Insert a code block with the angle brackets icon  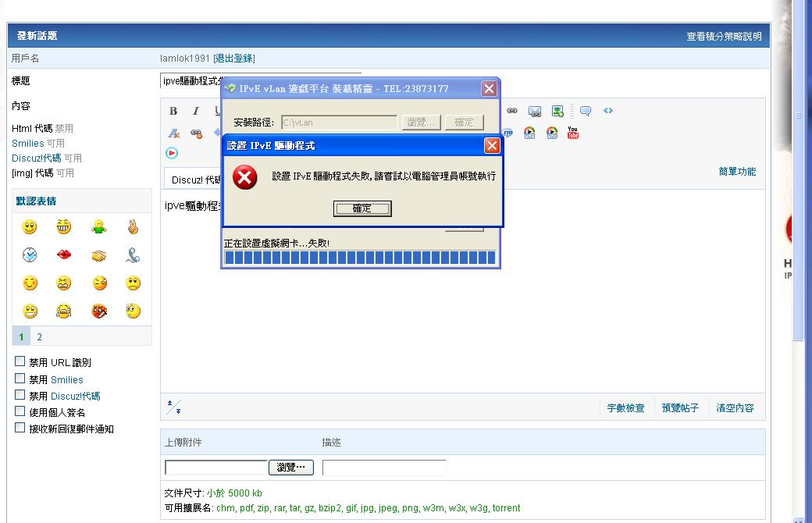pos(608,111)
